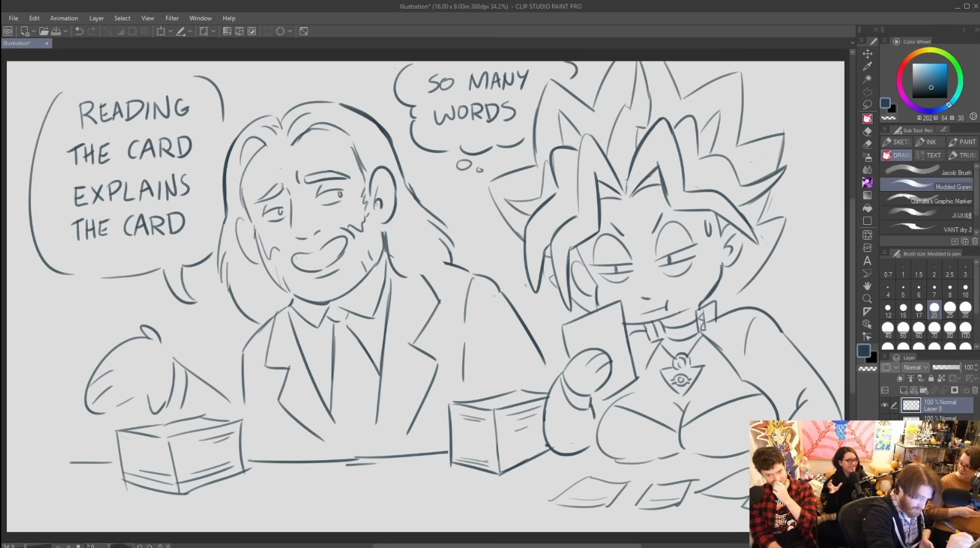980x548 pixels.
Task: Select the transparent color swatch in toolbar
Action: tap(867, 369)
